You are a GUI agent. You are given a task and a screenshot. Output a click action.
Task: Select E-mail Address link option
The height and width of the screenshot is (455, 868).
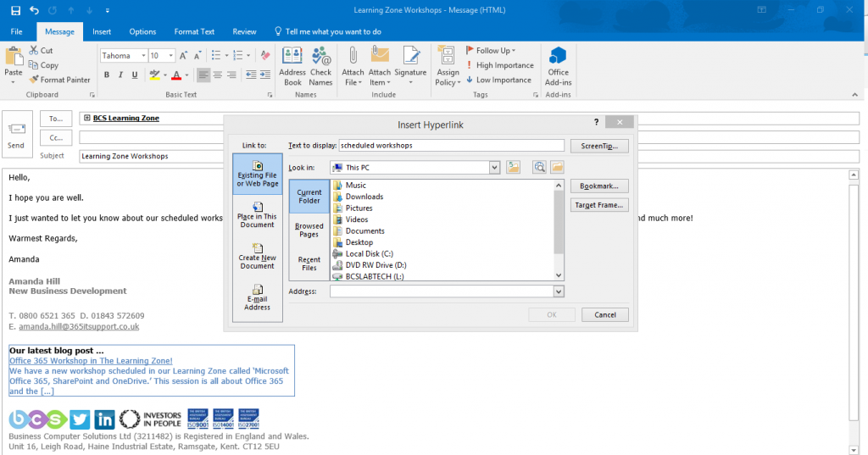(x=258, y=297)
